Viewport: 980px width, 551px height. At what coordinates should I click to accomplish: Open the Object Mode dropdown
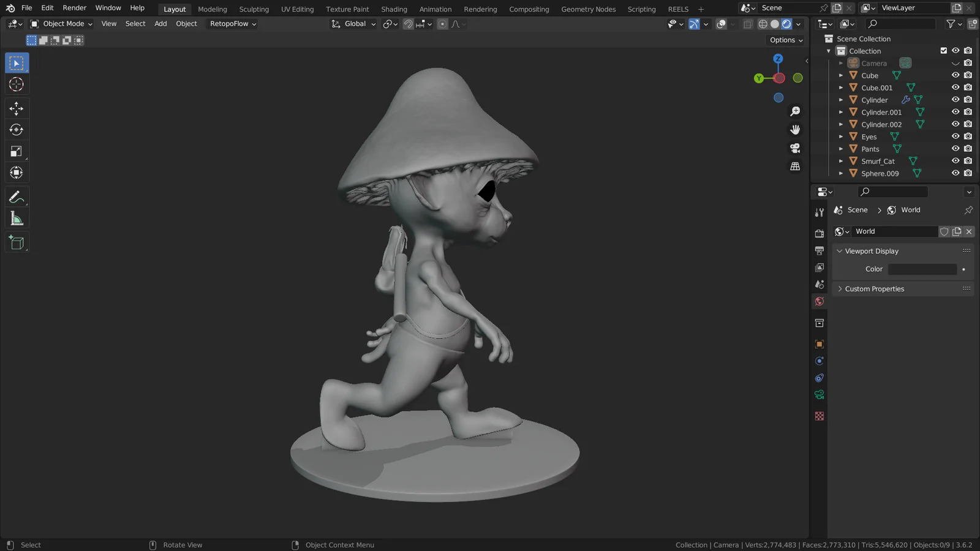click(x=61, y=23)
